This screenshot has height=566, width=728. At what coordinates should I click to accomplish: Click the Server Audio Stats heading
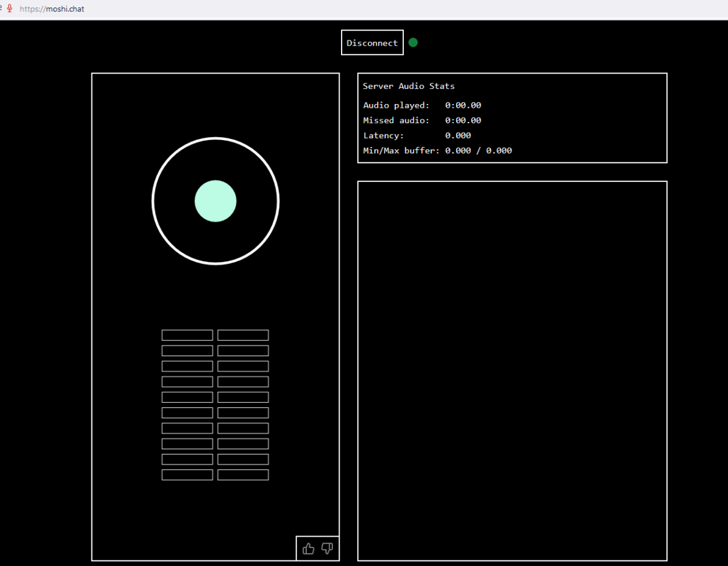tap(409, 86)
